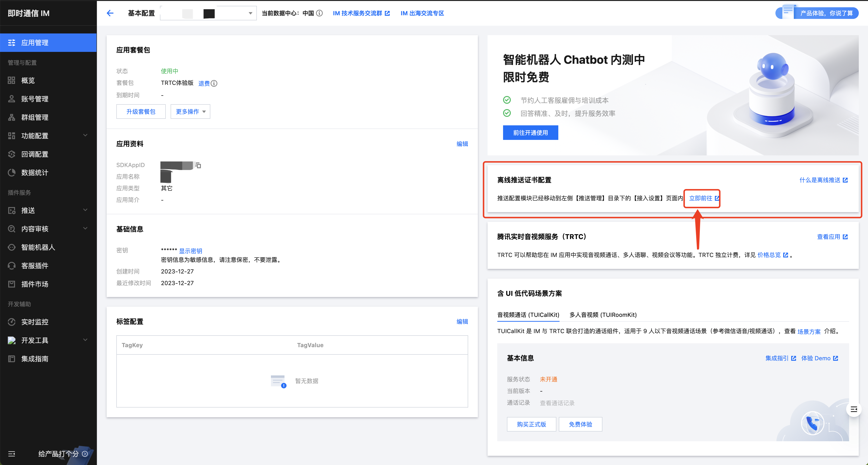Open IM 技术服务交流群 link

(x=361, y=13)
